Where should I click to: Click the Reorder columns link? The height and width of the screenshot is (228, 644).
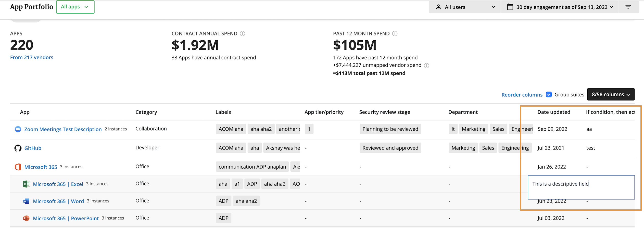pos(522,95)
